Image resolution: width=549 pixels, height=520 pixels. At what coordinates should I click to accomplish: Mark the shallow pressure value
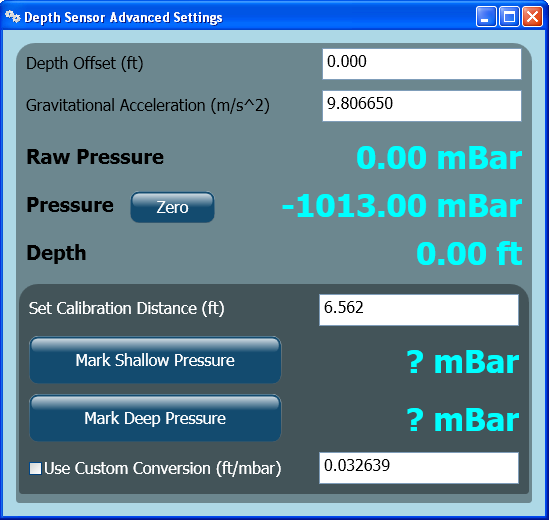coord(155,360)
